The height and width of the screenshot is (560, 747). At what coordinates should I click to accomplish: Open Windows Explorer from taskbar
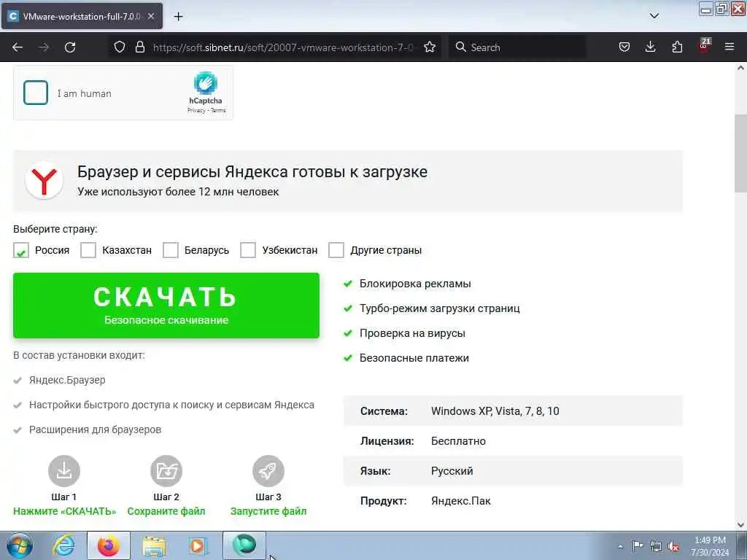tap(155, 545)
